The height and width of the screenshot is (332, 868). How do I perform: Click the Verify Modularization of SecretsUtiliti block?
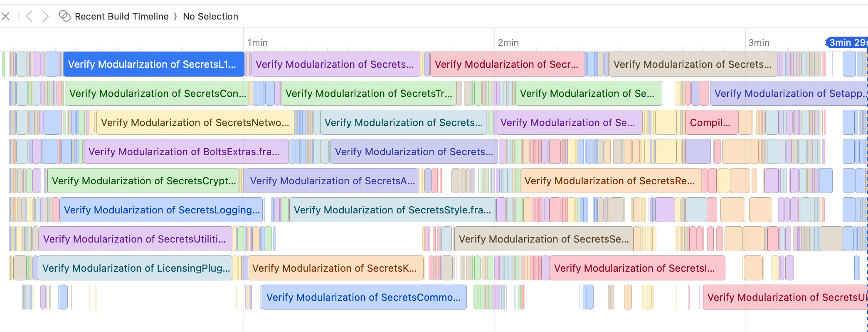tap(135, 239)
